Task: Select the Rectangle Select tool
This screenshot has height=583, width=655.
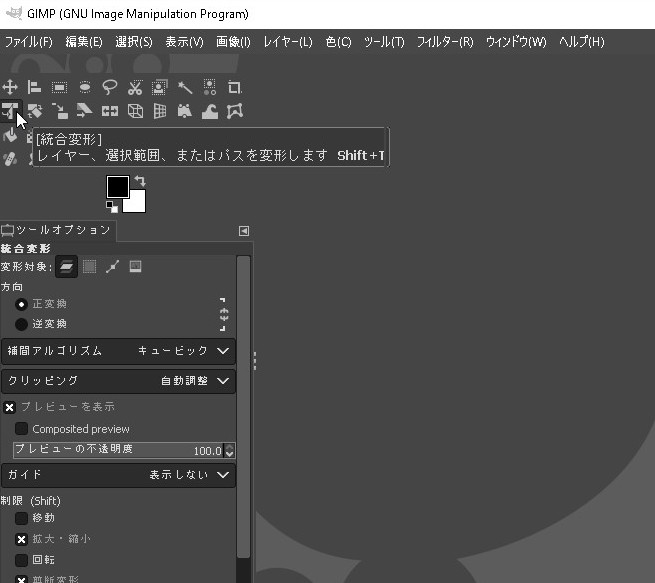Action: click(59, 87)
